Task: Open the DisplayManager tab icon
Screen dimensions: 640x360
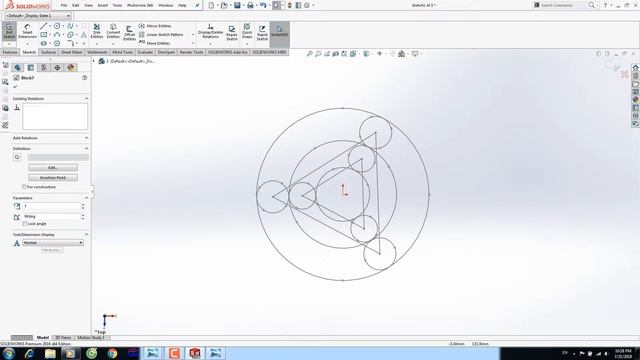Action: tap(71, 68)
